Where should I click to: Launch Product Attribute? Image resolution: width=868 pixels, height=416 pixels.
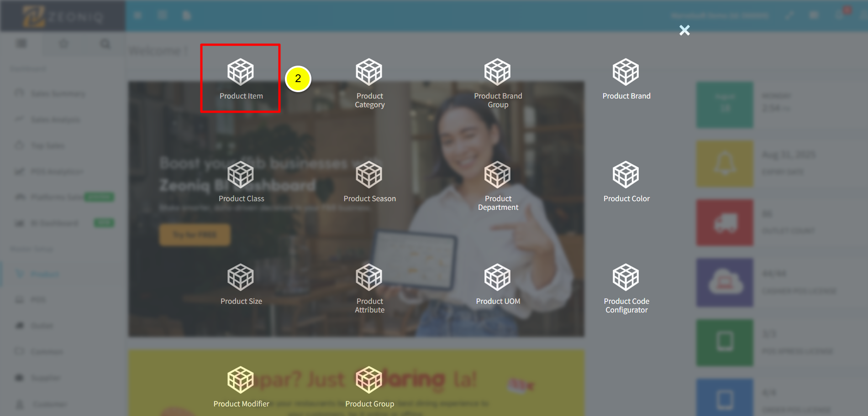pos(369,288)
